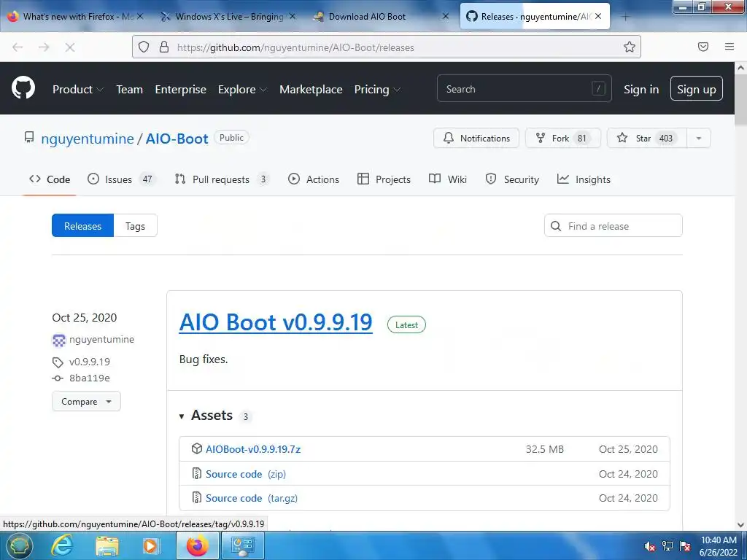
Task: Switch to the Windows X's Live tab
Action: coord(230,17)
